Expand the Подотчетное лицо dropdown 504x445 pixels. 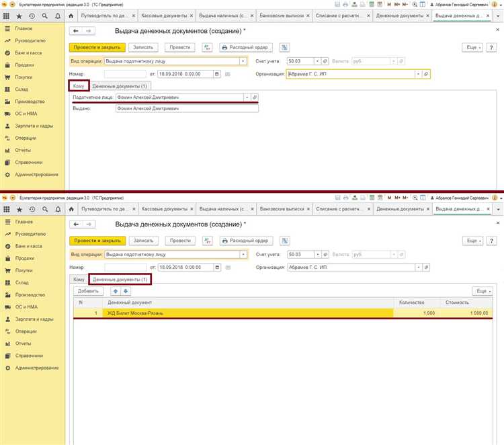[x=247, y=97]
